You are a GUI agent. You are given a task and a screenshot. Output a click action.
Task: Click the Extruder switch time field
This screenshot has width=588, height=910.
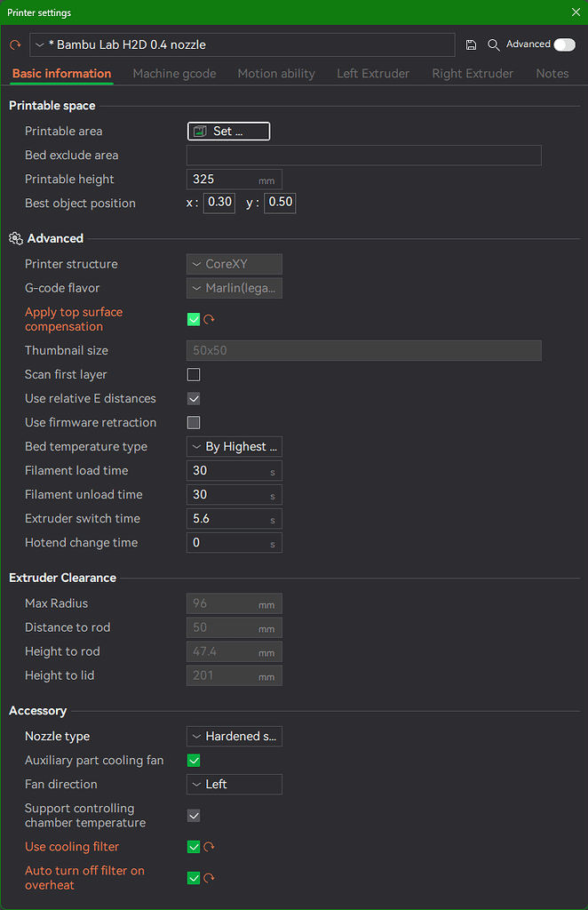234,519
